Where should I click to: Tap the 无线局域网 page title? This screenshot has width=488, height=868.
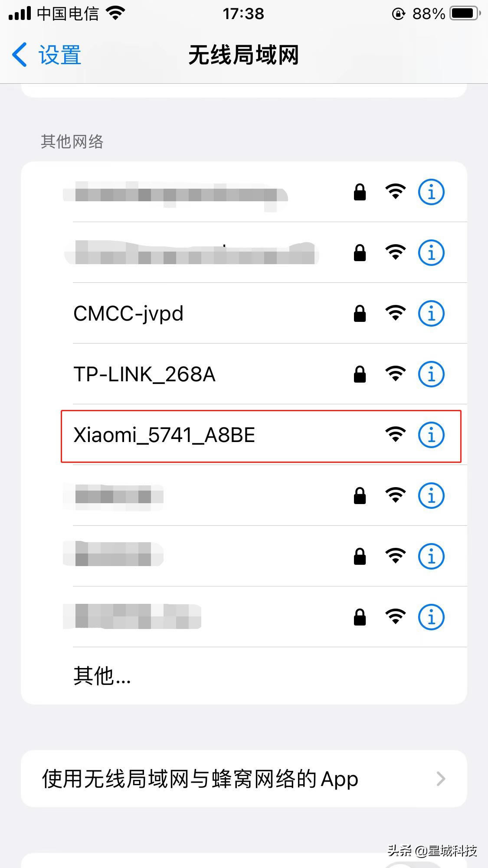pyautogui.click(x=244, y=55)
